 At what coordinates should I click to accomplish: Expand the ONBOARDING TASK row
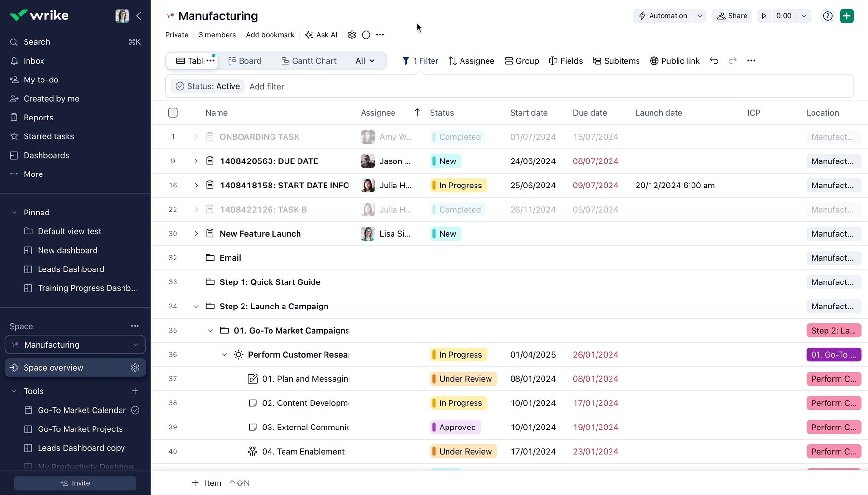click(x=196, y=137)
